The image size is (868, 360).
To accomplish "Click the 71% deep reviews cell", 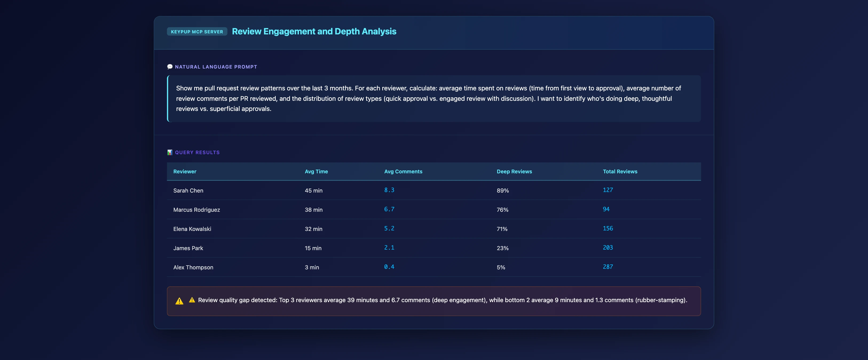I will tap(502, 229).
